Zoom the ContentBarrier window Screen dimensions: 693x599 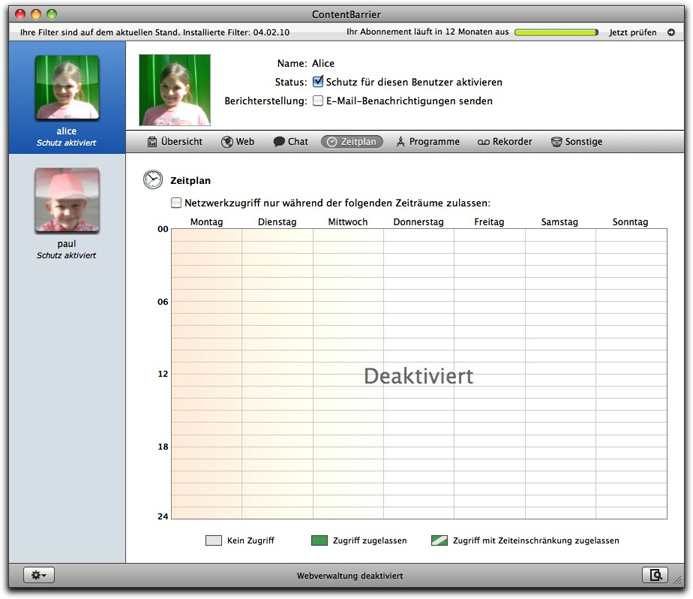click(x=52, y=14)
